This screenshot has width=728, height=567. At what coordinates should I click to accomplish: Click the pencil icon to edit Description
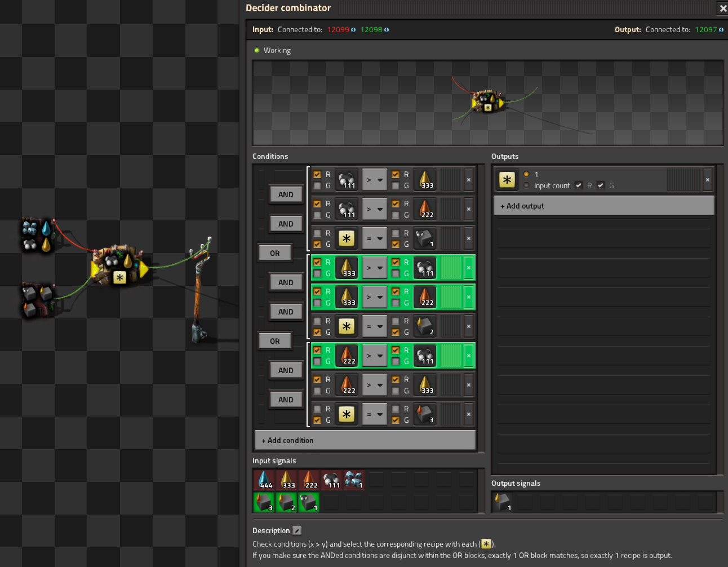[x=297, y=530]
